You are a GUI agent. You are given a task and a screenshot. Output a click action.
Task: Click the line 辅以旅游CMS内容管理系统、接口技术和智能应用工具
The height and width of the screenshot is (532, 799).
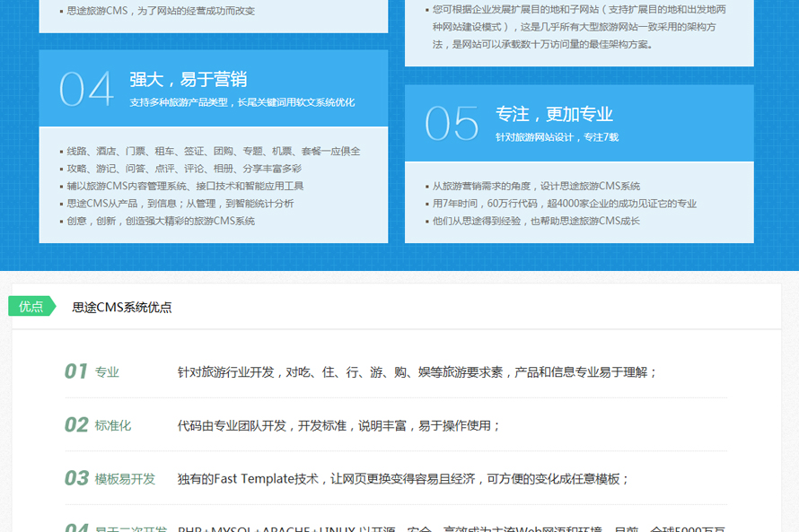point(185,186)
